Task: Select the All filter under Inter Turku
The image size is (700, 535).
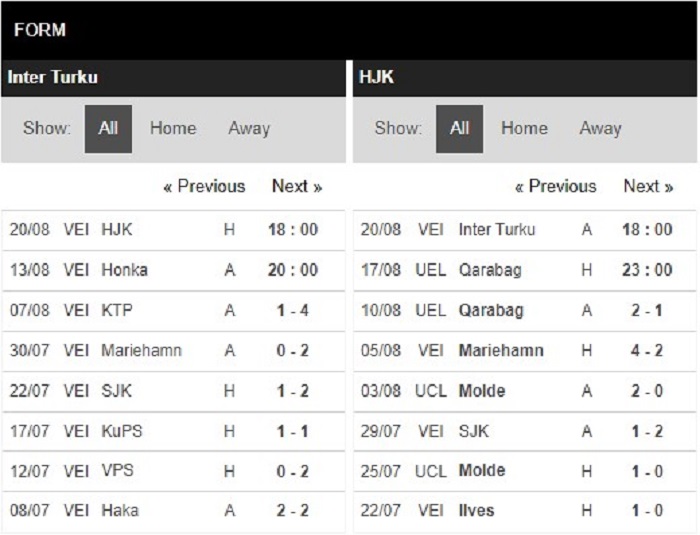Action: (x=108, y=129)
